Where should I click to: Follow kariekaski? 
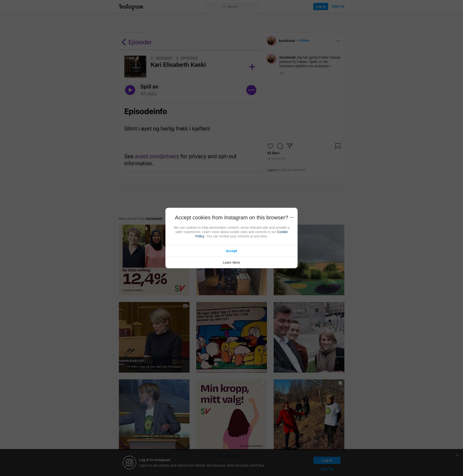pos(304,40)
